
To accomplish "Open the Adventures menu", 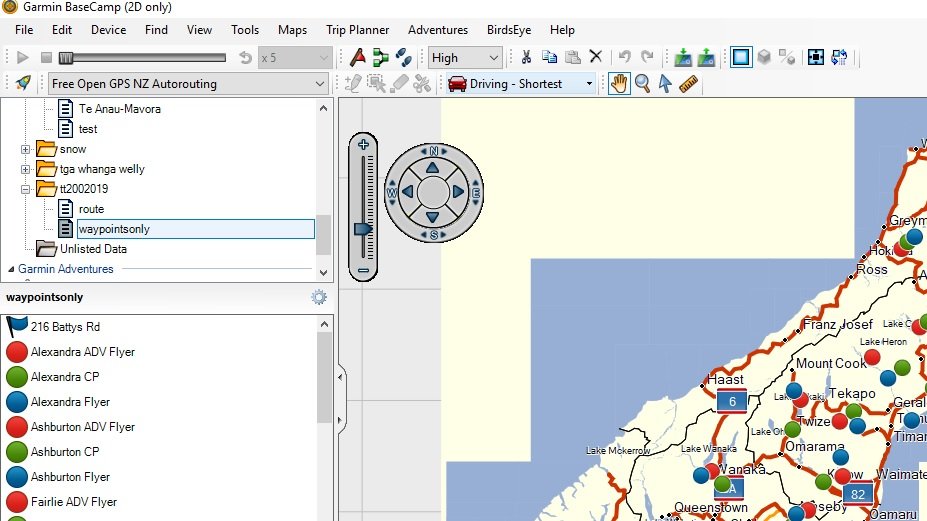I will 437,30.
